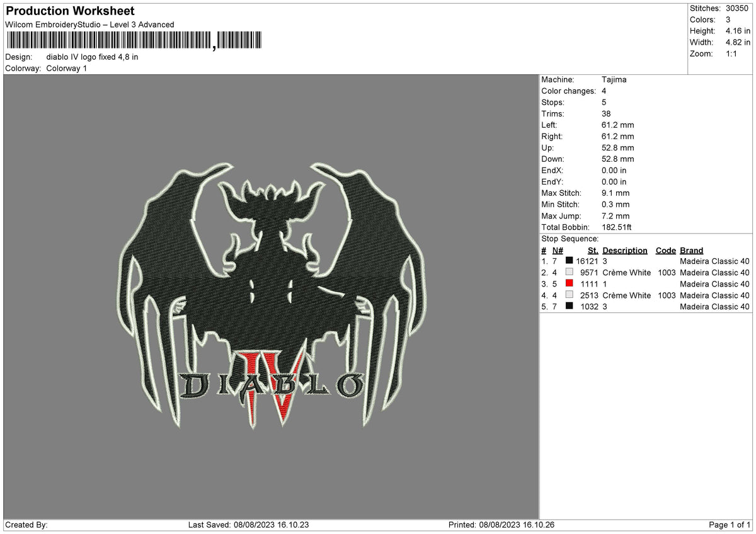
Task: Select the Crème White swatch in stop 4
Action: click(569, 295)
